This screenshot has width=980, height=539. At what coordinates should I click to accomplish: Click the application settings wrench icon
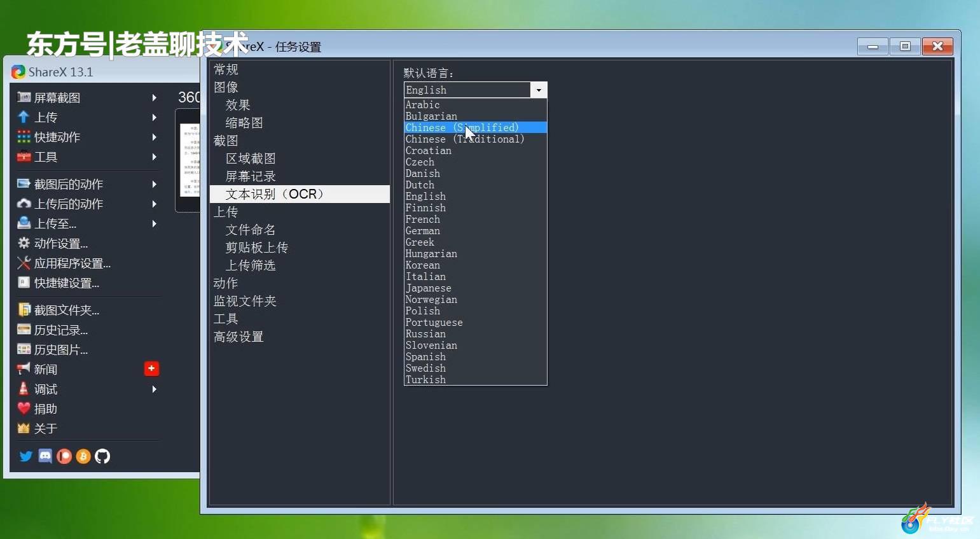click(24, 263)
